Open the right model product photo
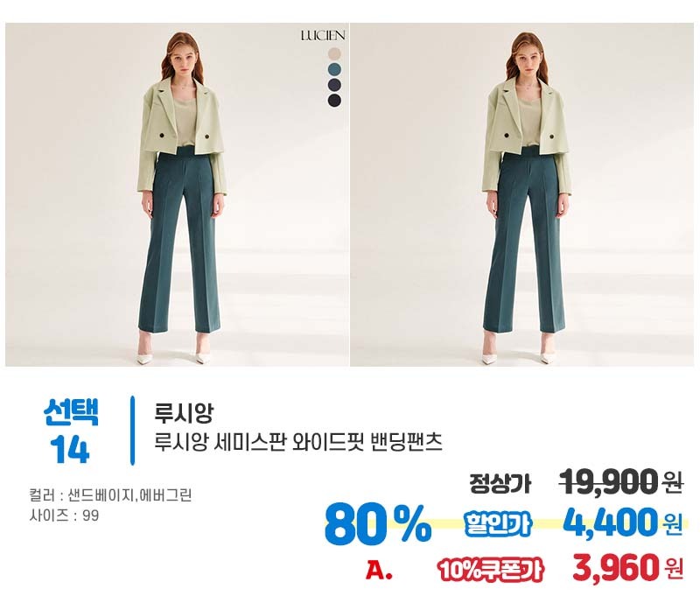The image size is (700, 596). [521, 194]
